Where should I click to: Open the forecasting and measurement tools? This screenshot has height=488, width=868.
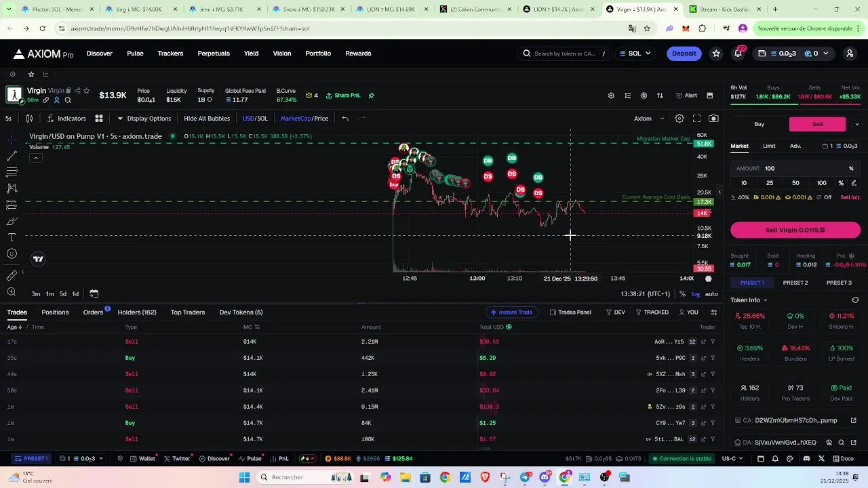click(x=12, y=205)
